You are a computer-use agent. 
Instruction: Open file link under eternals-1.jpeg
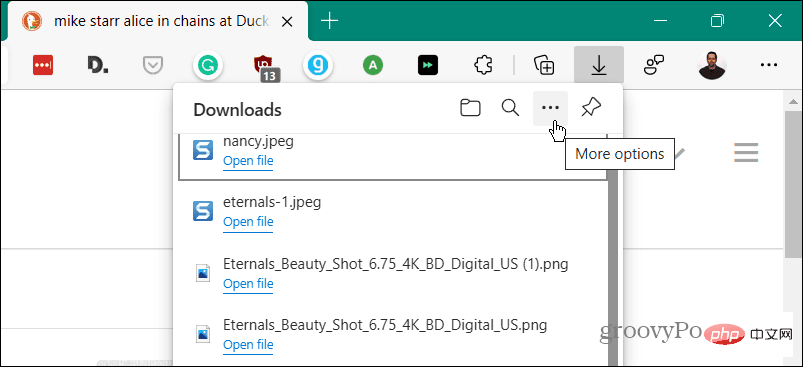248,222
